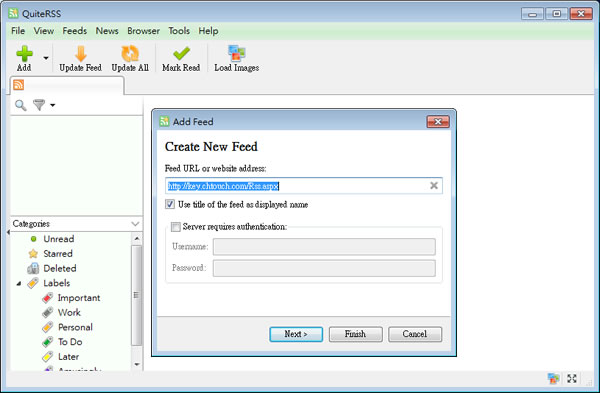Open the filter funnel dropdown arrow
This screenshot has height=393, width=600.
click(53, 105)
